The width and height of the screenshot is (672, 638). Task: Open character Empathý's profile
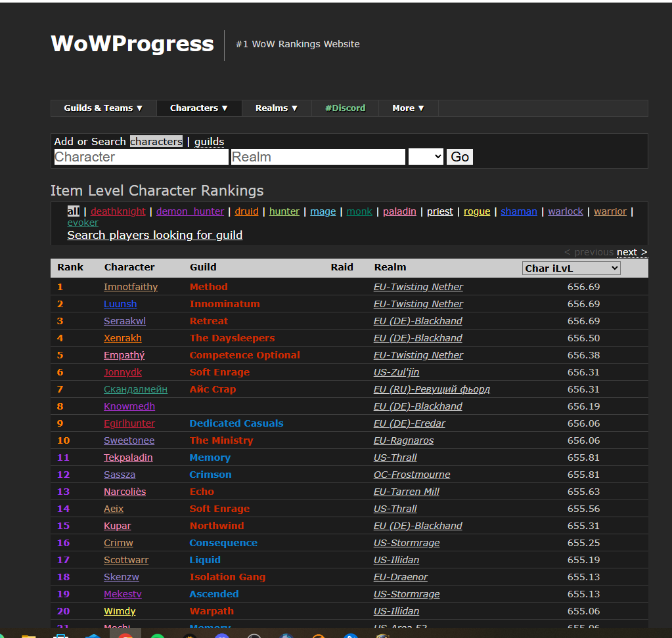(124, 355)
